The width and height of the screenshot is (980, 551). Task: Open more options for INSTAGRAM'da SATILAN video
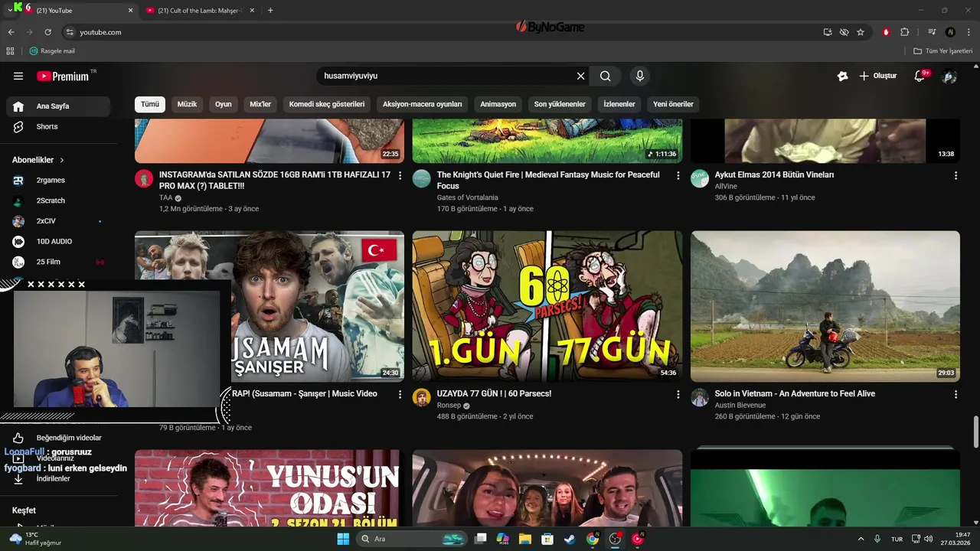(400, 175)
